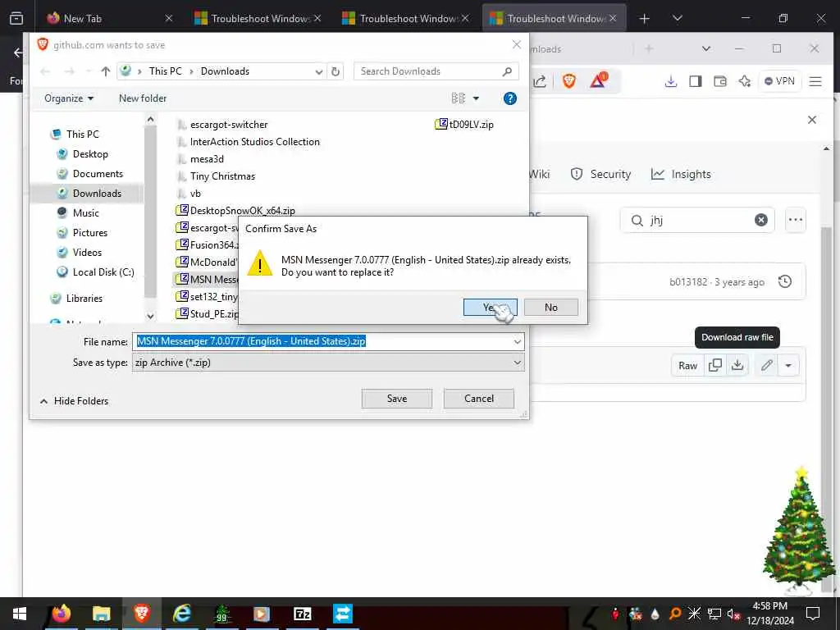Hide Folders in the save dialog
Screen dimensions: 840x630
pyautogui.click(x=75, y=400)
